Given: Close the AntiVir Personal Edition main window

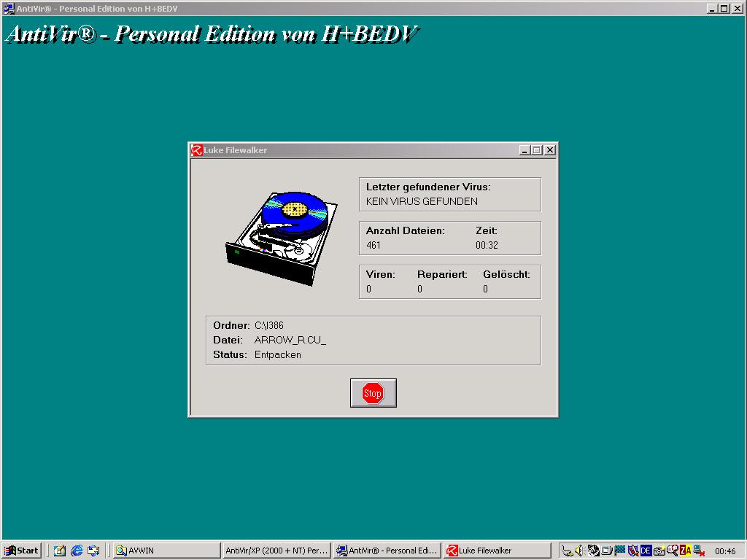Looking at the screenshot, I should 737,9.
